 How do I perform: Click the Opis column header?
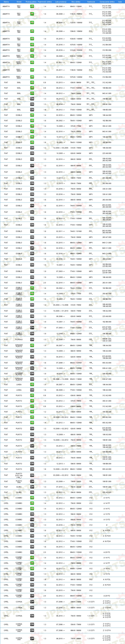(120, 2)
